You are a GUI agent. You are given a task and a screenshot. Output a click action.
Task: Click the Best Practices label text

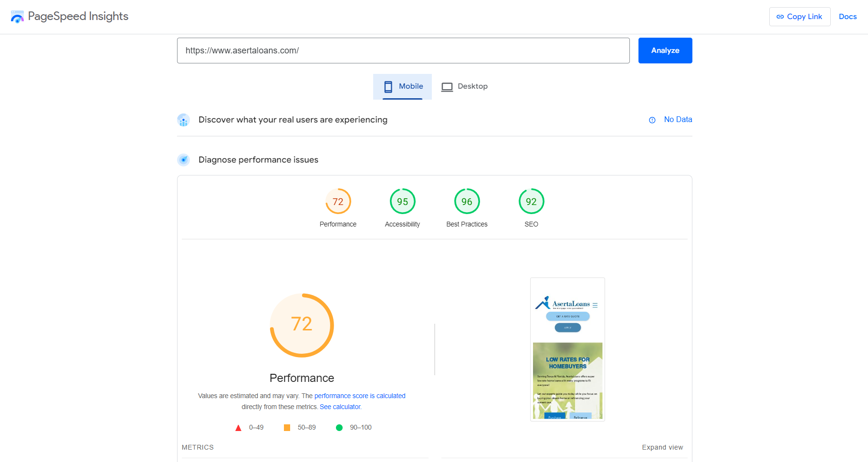467,224
